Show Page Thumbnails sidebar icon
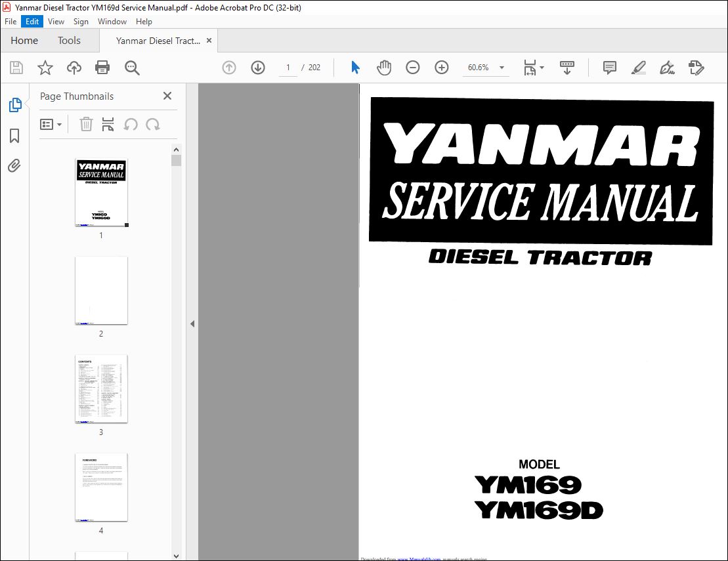 (15, 105)
